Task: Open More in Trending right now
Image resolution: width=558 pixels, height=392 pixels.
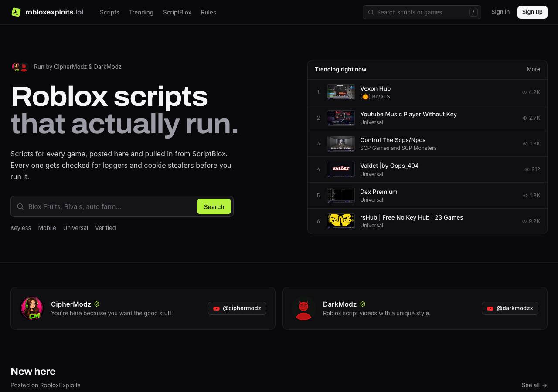Action: click(x=533, y=69)
